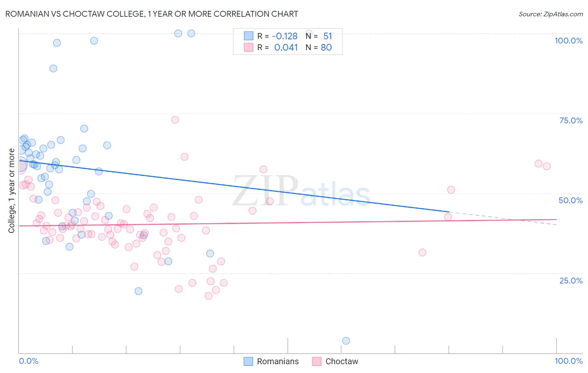Image resolution: width=588 pixels, height=373 pixels.
Task: Click the pink Choctaw trend line
Action: click(288, 222)
